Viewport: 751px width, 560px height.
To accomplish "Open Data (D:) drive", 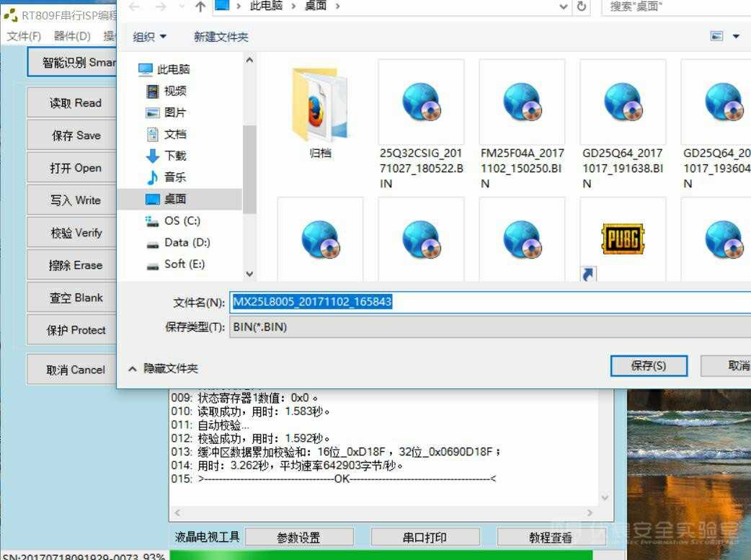I will click(178, 242).
